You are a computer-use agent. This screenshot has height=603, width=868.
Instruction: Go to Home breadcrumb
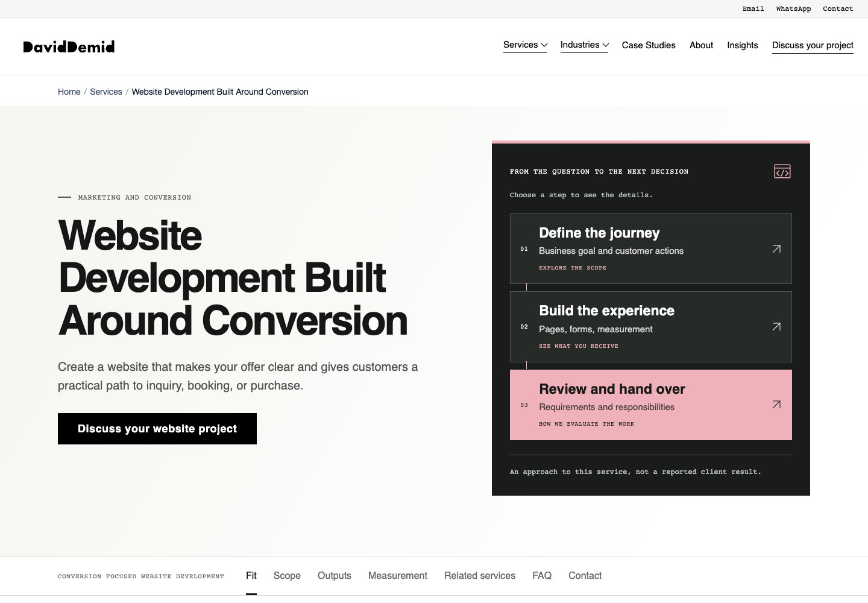pos(69,92)
